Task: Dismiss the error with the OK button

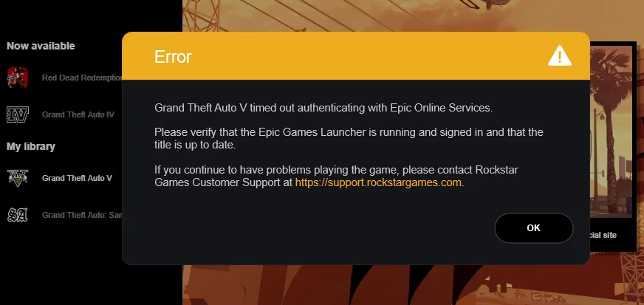Action: click(x=533, y=227)
